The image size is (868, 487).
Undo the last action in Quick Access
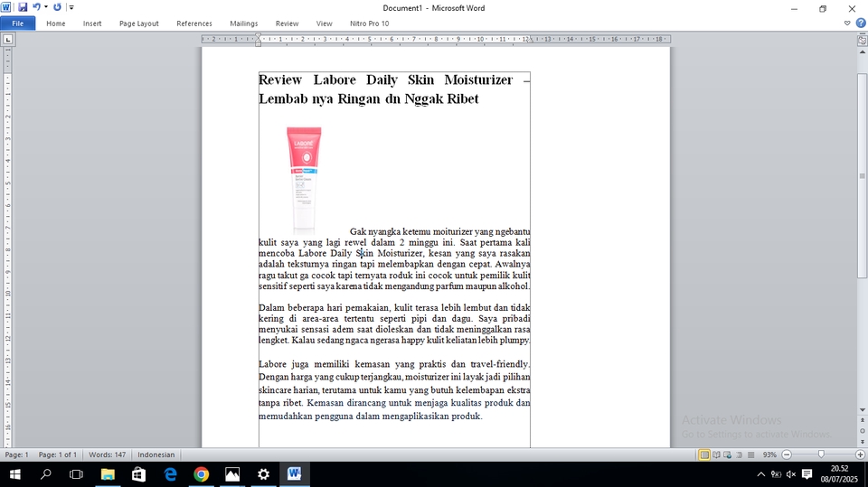[x=36, y=7]
